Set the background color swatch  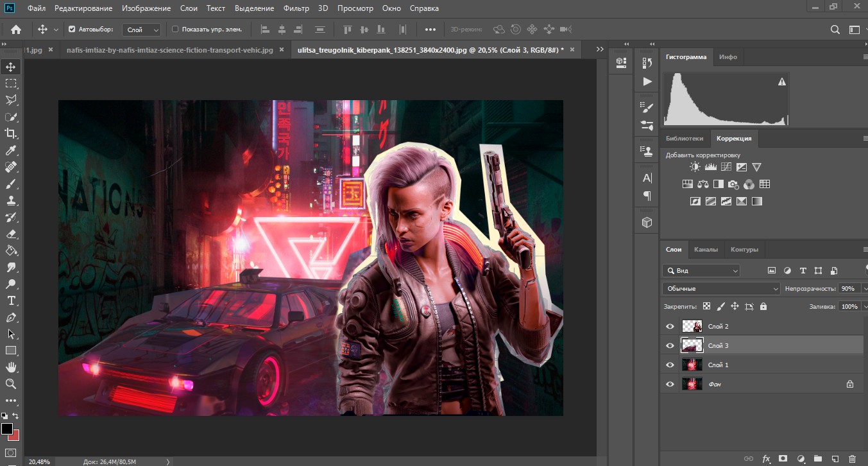[x=15, y=436]
